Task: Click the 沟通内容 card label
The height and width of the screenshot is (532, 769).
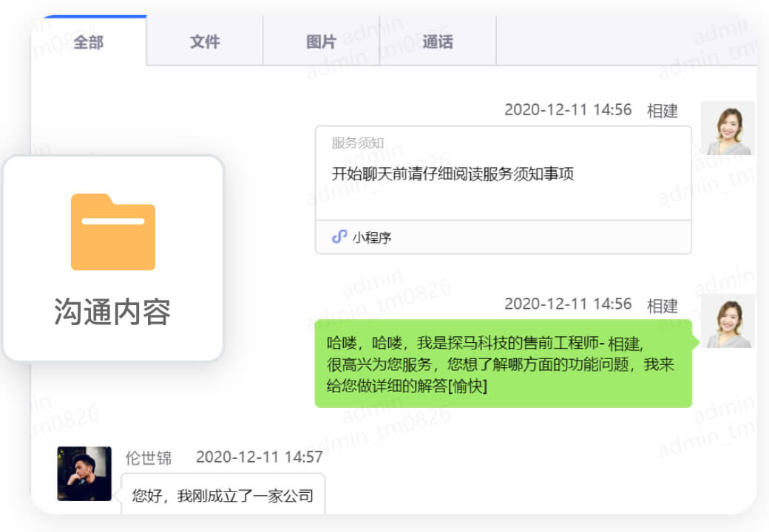Action: click(112, 311)
